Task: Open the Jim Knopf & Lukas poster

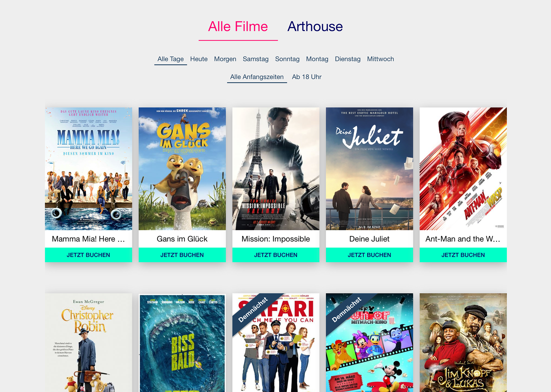Action: pyautogui.click(x=463, y=342)
